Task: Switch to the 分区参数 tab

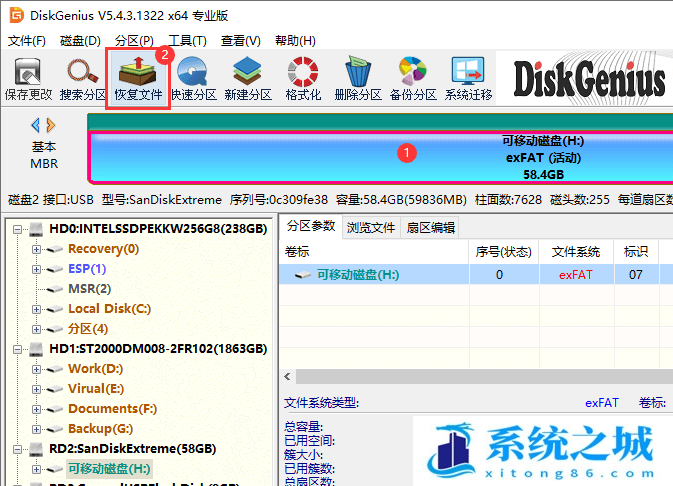Action: (x=311, y=226)
